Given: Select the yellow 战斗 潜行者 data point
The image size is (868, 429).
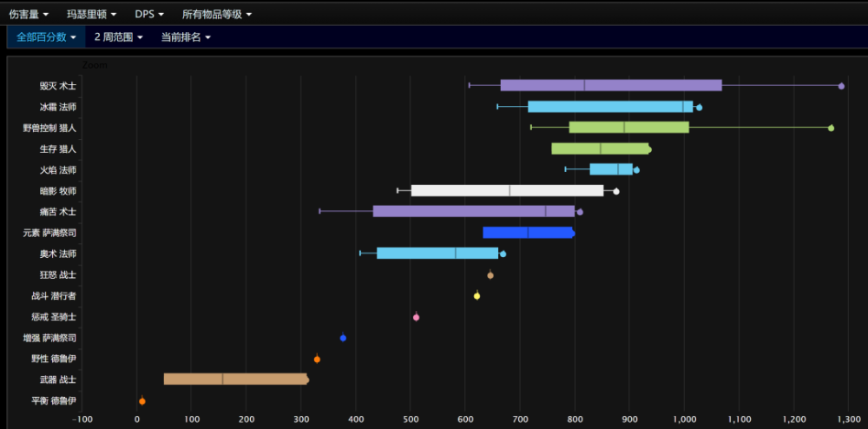Looking at the screenshot, I should [477, 296].
